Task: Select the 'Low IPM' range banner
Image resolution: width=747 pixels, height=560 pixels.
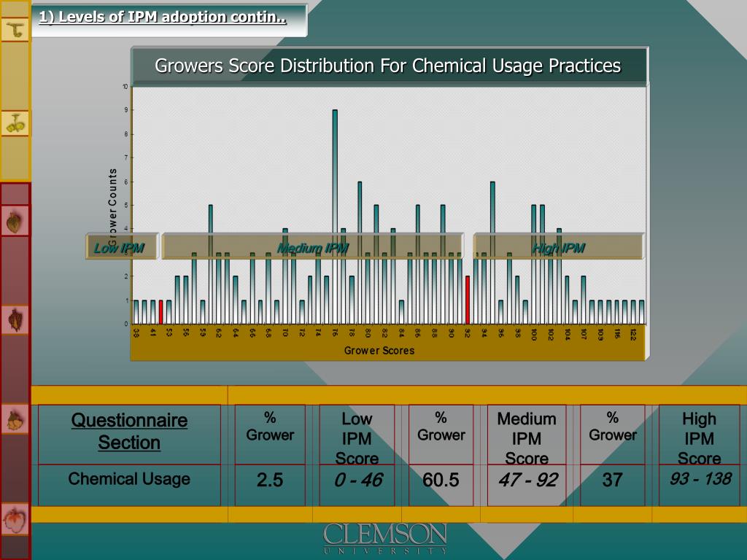Action: pos(122,246)
